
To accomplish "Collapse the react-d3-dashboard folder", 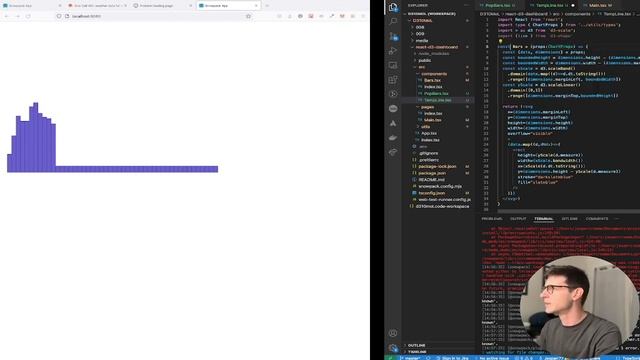I will coord(437,47).
